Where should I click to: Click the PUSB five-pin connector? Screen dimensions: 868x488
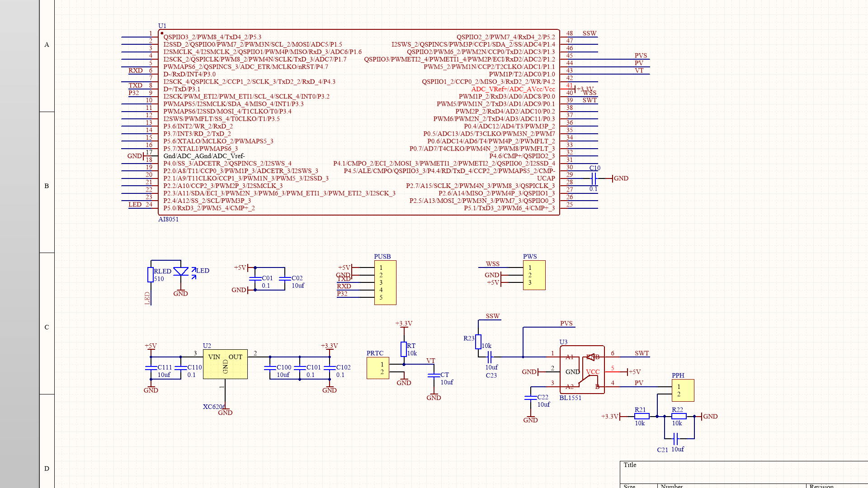coord(385,282)
